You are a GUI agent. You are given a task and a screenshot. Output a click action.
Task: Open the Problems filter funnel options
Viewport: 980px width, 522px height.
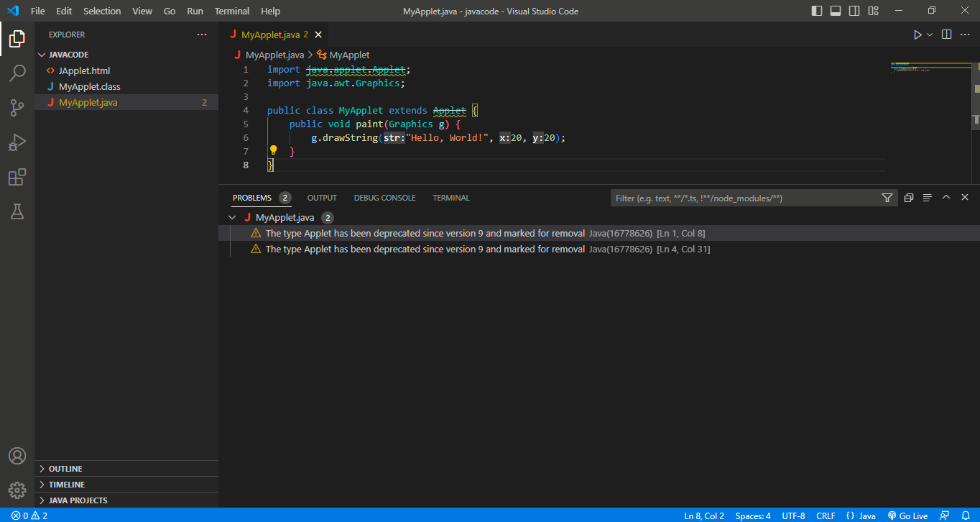[x=887, y=198]
